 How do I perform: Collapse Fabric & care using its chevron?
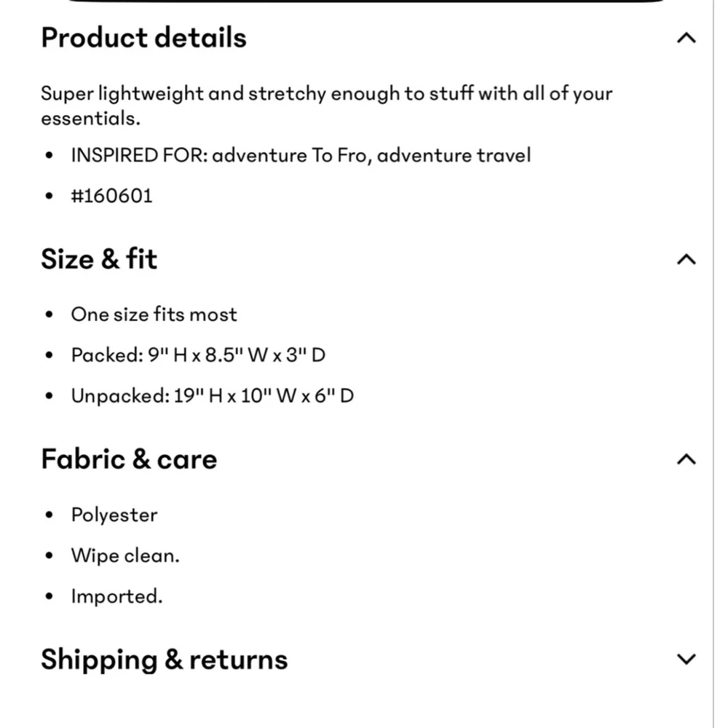686,459
